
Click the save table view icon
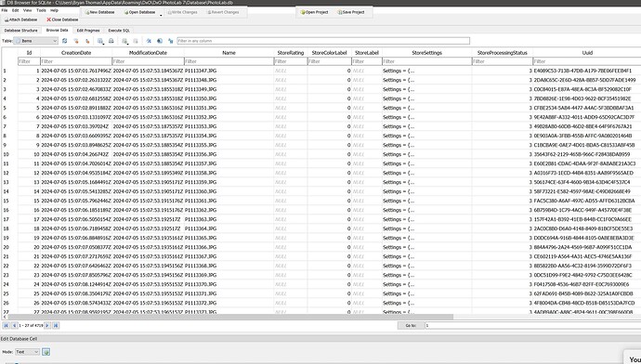100,41
